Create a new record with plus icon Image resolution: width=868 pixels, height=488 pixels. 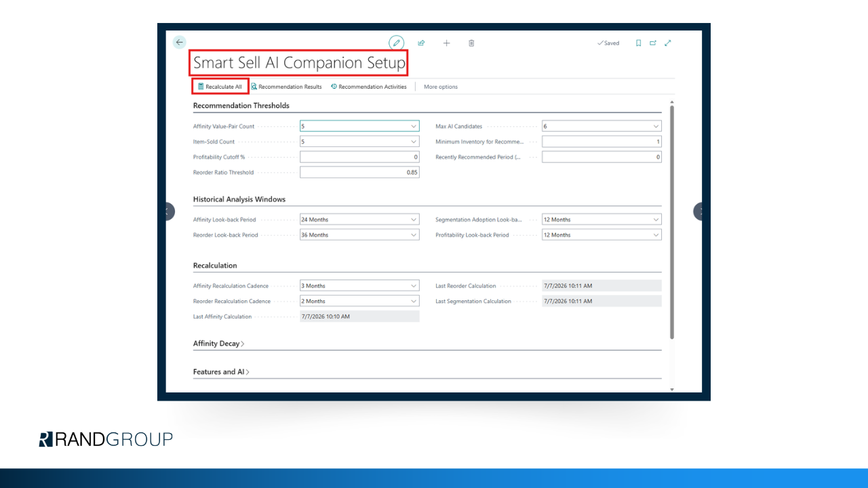pos(446,43)
